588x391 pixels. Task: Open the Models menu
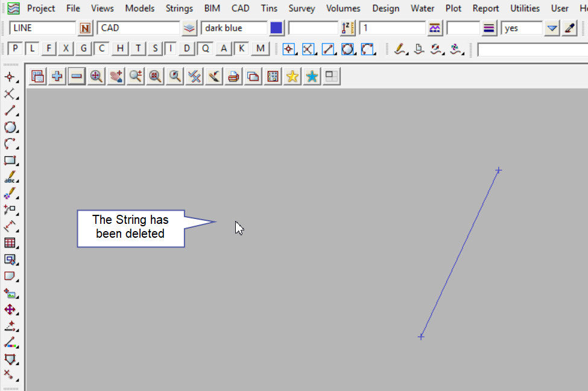[x=139, y=8]
